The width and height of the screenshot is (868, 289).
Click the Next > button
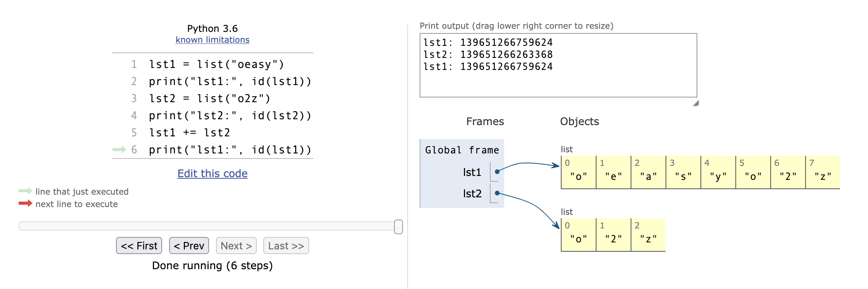point(236,245)
